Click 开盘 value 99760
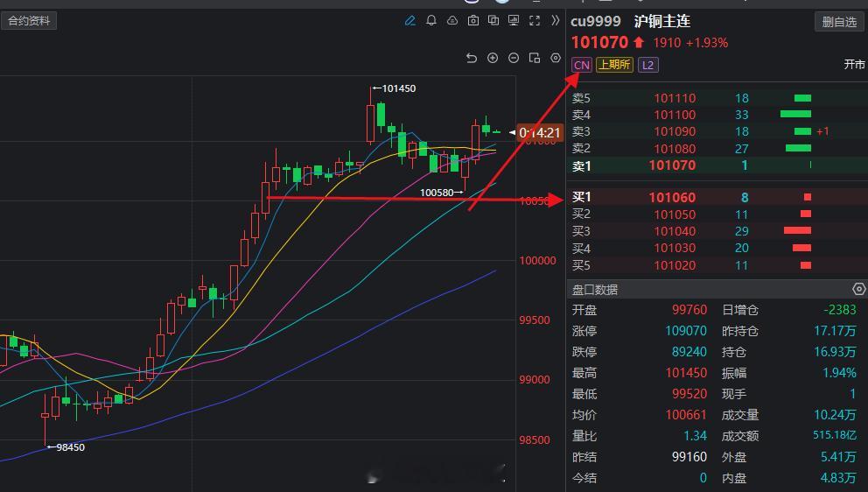Viewport: 868px width, 492px height. coord(689,310)
